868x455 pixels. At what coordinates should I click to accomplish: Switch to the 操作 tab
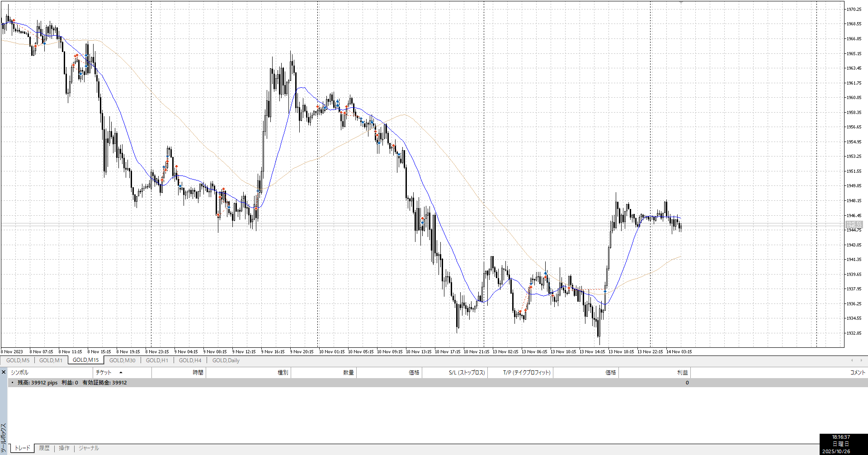tap(64, 448)
